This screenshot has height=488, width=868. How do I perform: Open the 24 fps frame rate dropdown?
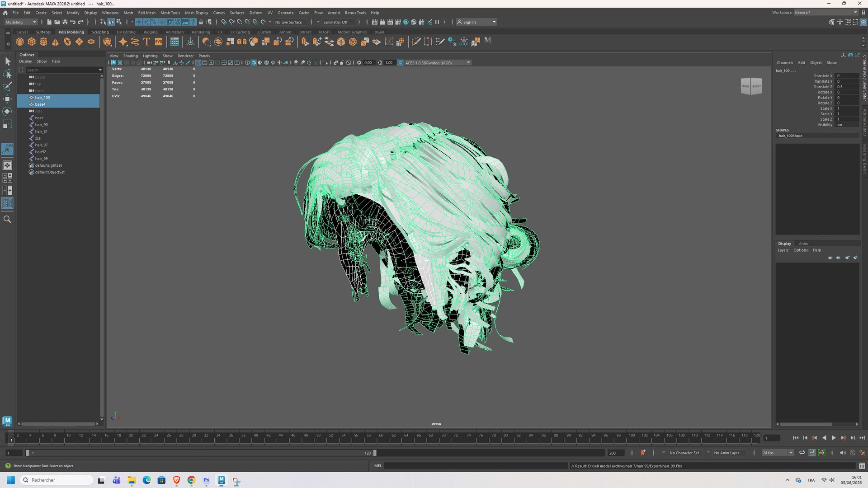click(778, 453)
